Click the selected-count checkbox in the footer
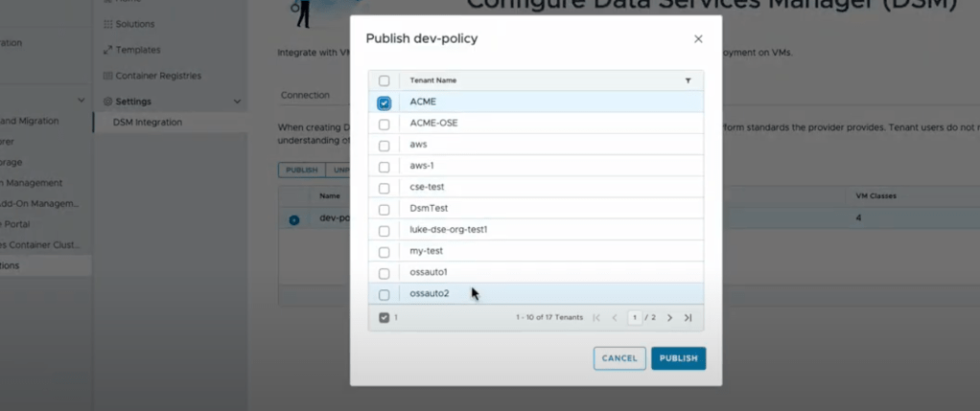 pos(385,317)
